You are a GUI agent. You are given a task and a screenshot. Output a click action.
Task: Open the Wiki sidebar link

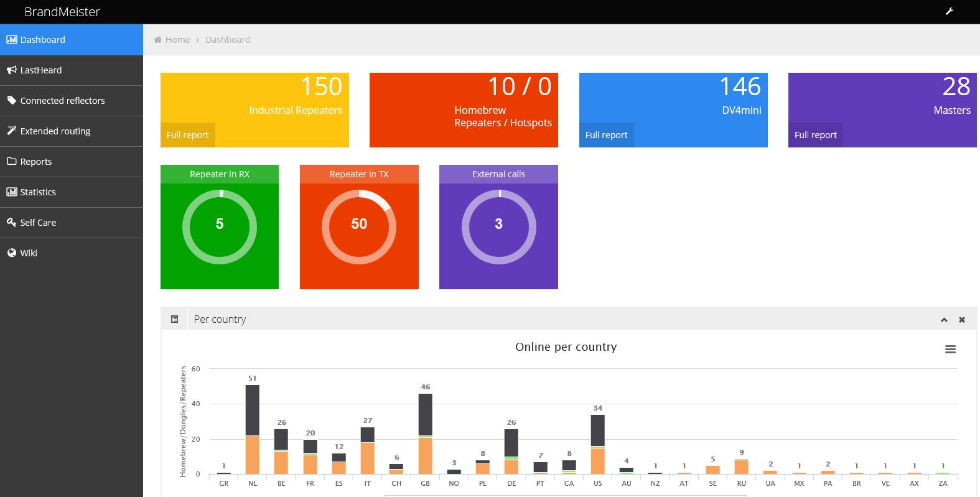pyautogui.click(x=72, y=253)
